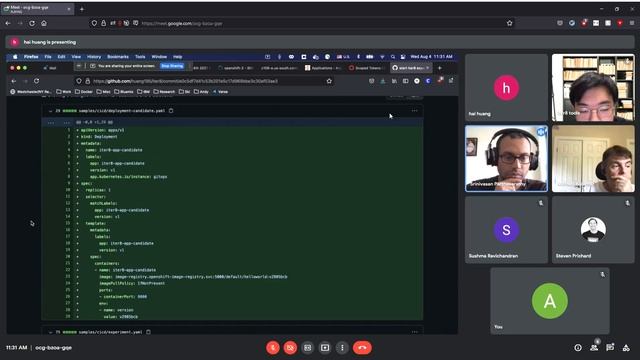
Task: Select Srinivasan Parthasarathy video tile
Action: pos(506,158)
